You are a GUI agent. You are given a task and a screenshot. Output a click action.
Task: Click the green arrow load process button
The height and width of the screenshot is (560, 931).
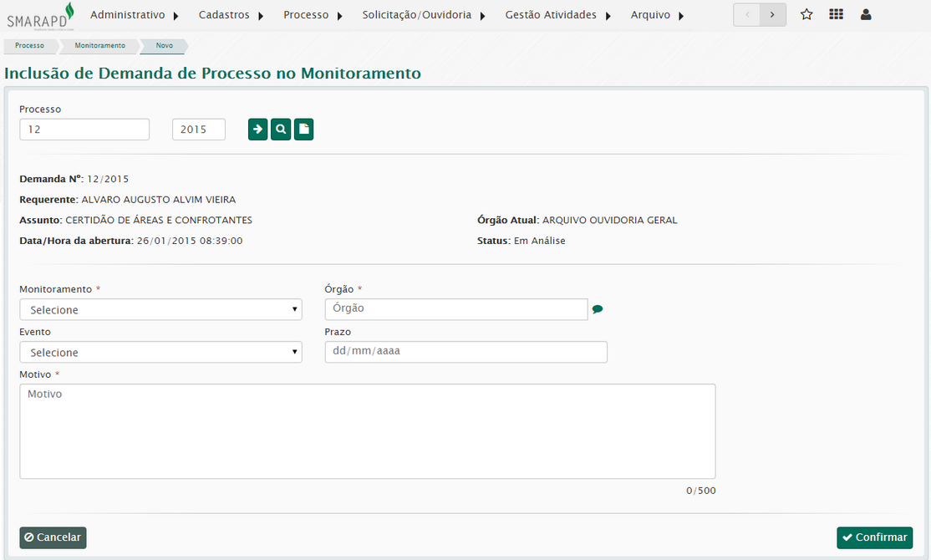[x=258, y=130]
